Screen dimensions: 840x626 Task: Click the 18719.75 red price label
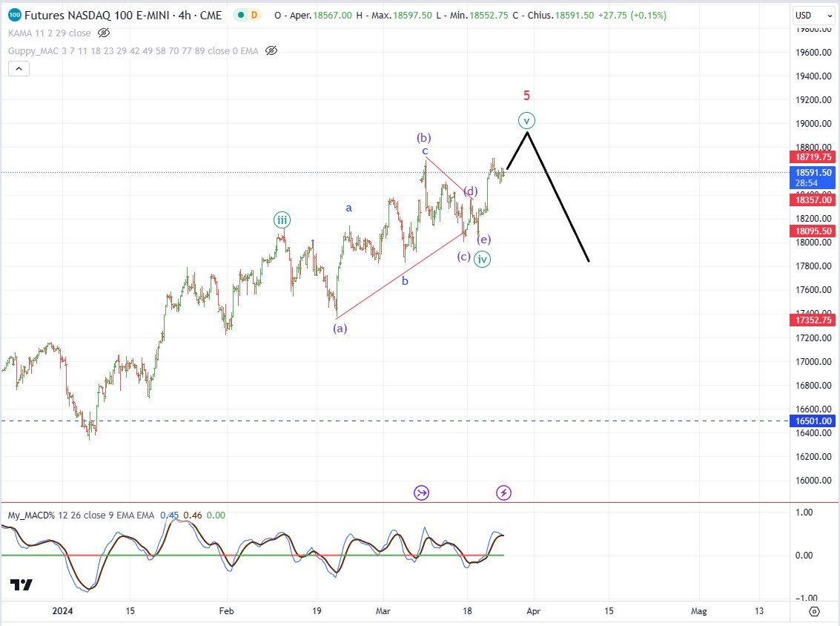813,157
